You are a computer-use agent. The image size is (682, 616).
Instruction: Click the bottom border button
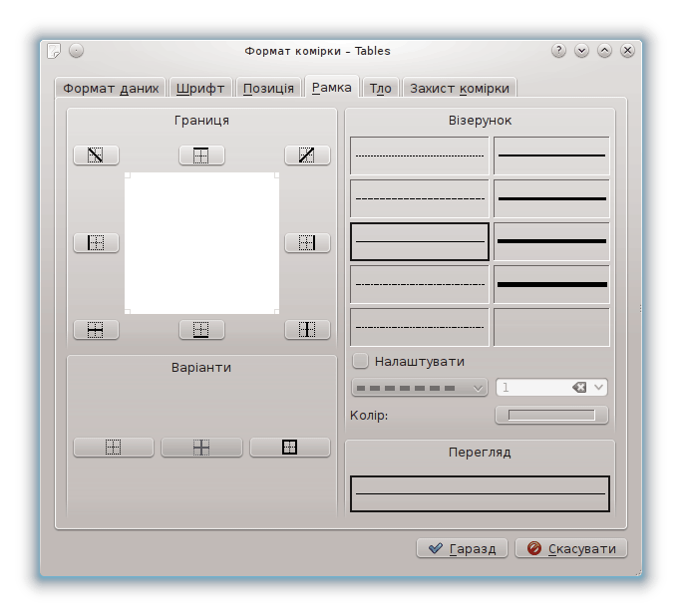201,330
